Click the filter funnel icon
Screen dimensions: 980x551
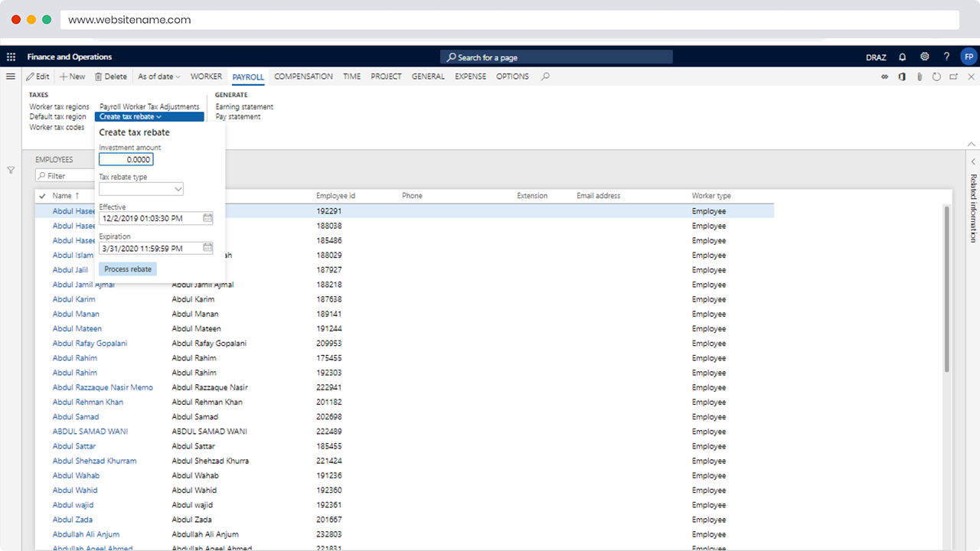(11, 170)
